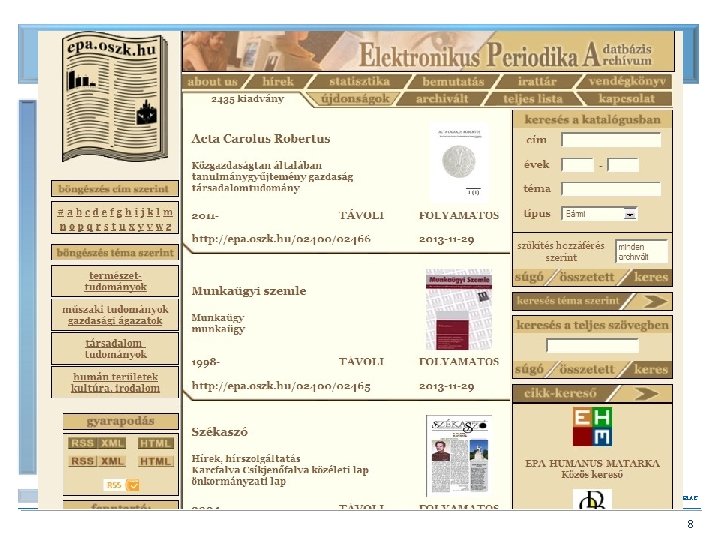720x540 pixels.
Task: Open the about us menu tab
Action: tap(212, 82)
